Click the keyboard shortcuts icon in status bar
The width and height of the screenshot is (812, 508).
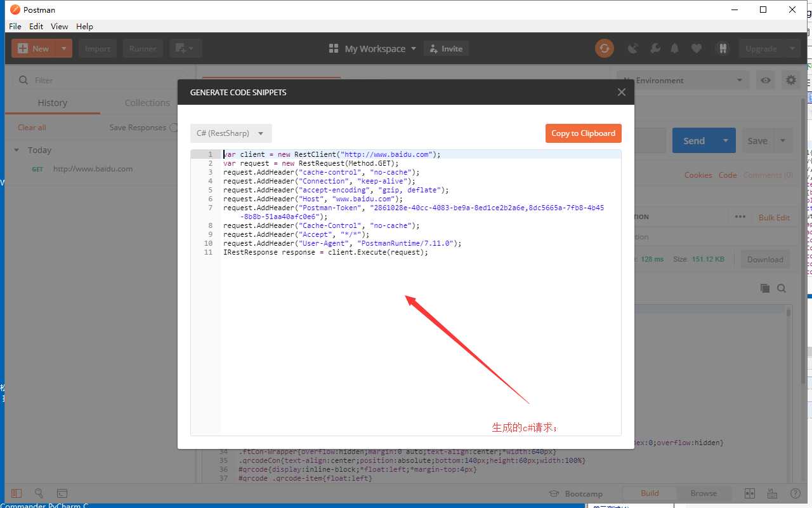click(772, 493)
